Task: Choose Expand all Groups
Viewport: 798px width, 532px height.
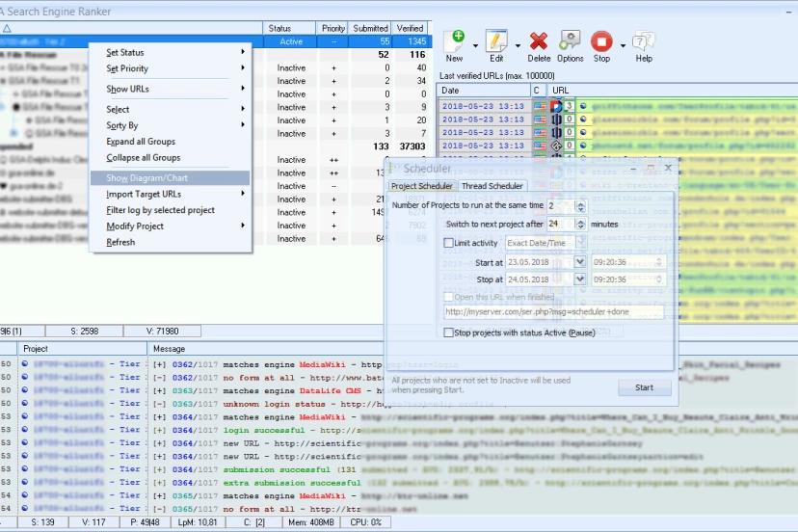Action: pyautogui.click(x=171, y=142)
